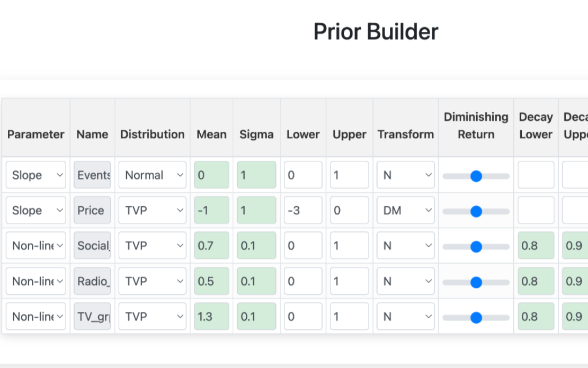Expand Transform dropdown set to DM
The height and width of the screenshot is (368, 588).
406,210
